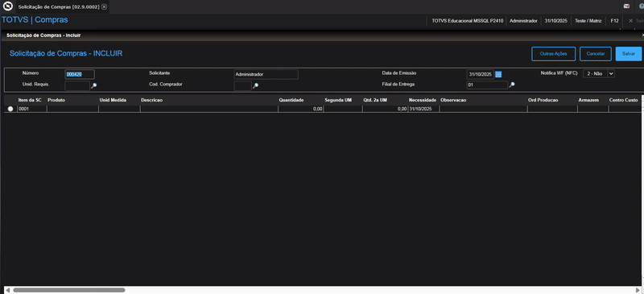This screenshot has width=644, height=294.
Task: Click the right arrow of the horizontal scrollbar
Action: [x=638, y=290]
